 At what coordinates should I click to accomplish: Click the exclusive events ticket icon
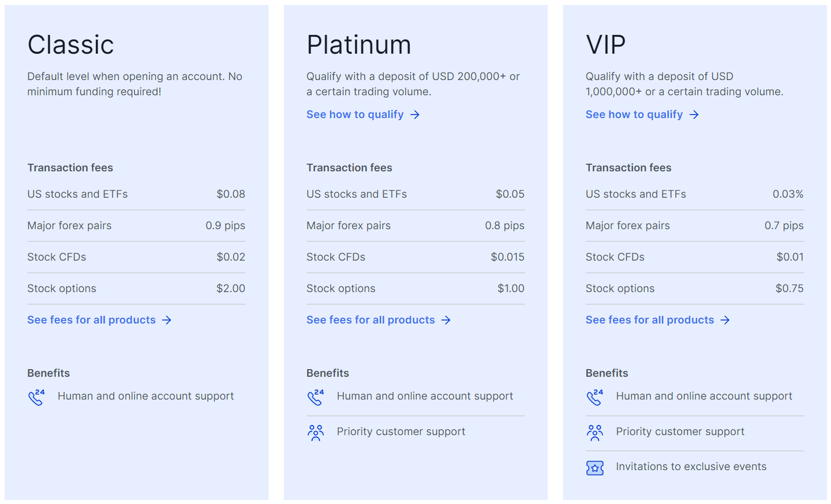pyautogui.click(x=595, y=468)
